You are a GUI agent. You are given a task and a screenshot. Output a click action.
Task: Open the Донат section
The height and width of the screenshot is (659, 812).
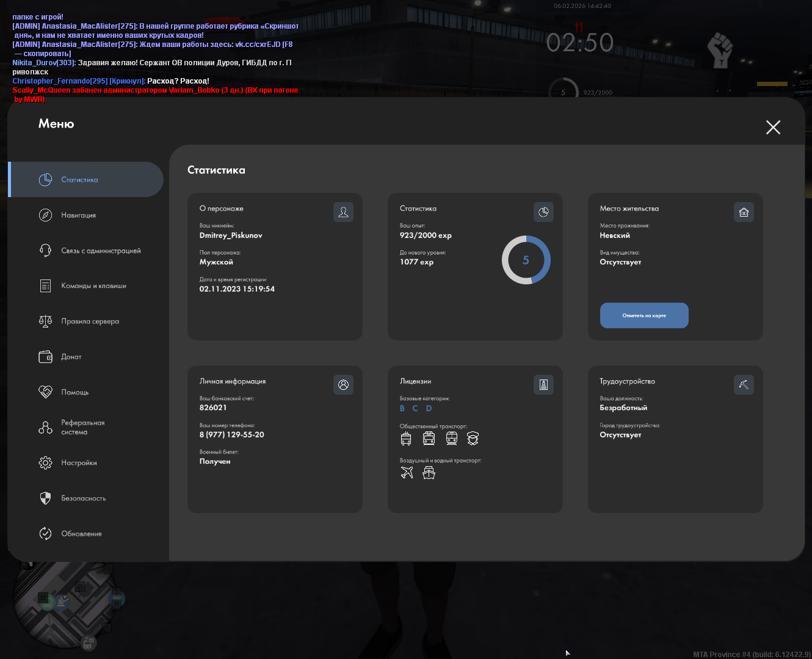71,357
